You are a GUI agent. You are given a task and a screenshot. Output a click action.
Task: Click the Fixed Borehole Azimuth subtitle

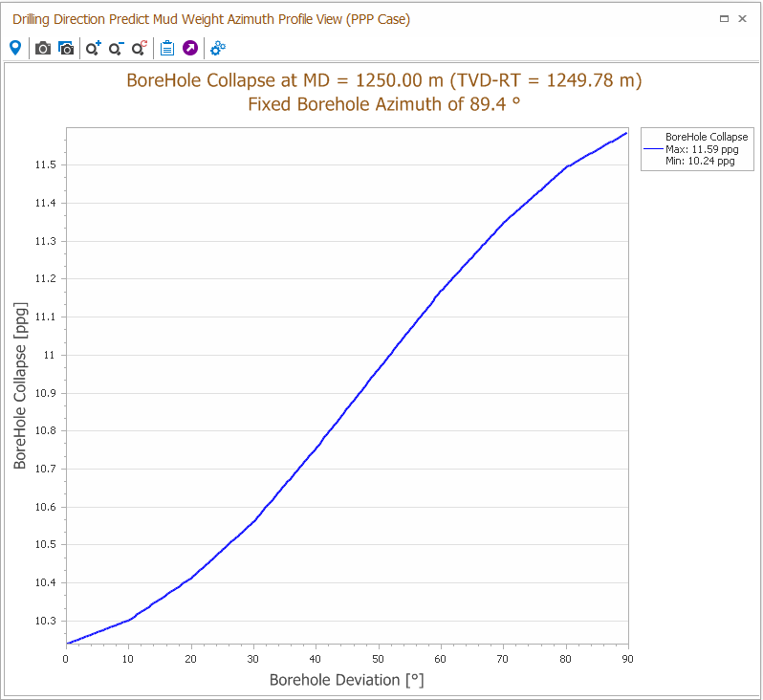pos(384,104)
